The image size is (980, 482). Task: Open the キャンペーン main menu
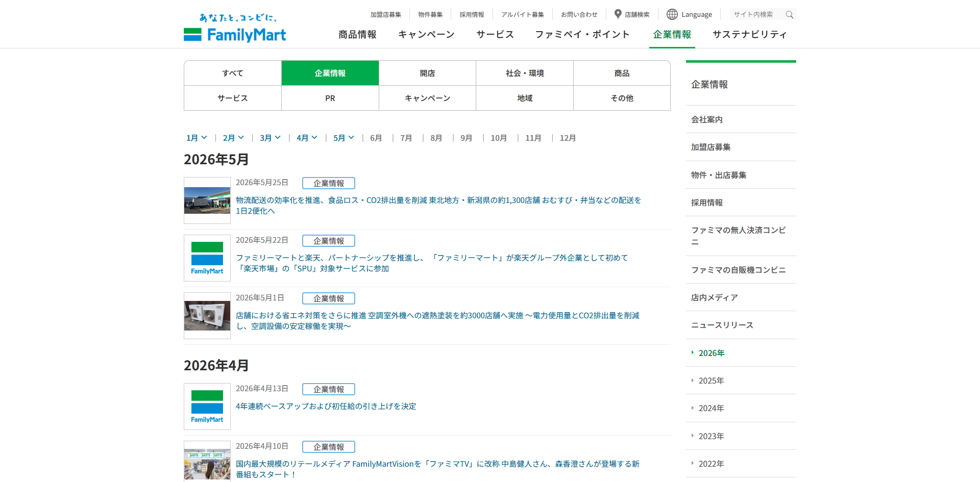tap(426, 34)
